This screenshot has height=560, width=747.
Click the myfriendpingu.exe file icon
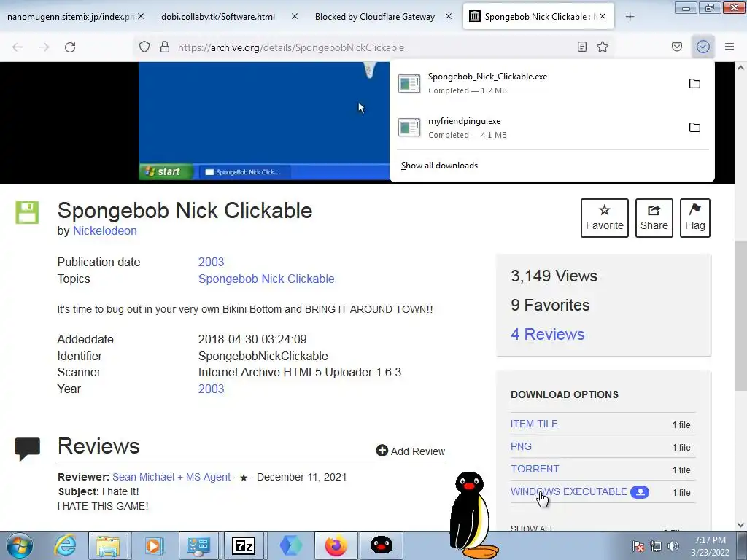pyautogui.click(x=409, y=127)
